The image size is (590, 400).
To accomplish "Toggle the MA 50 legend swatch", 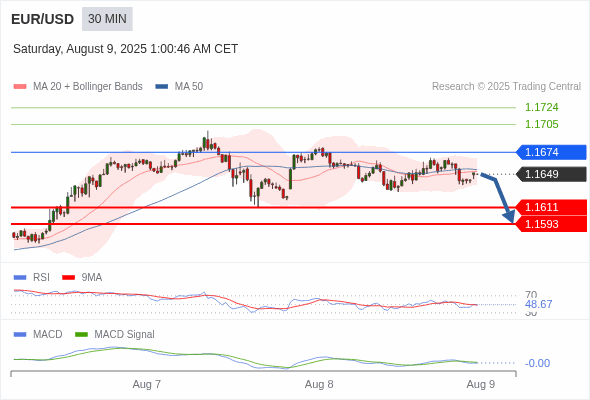I will [x=162, y=87].
